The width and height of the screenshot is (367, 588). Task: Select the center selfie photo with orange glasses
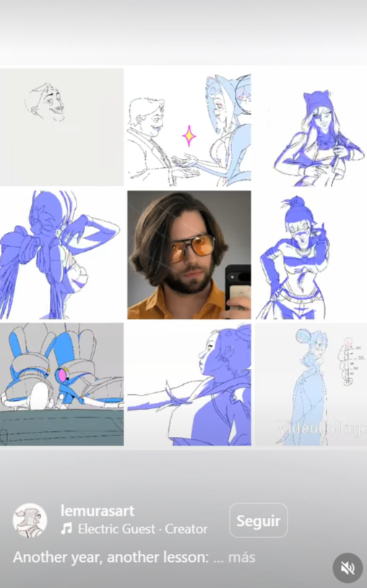[189, 255]
